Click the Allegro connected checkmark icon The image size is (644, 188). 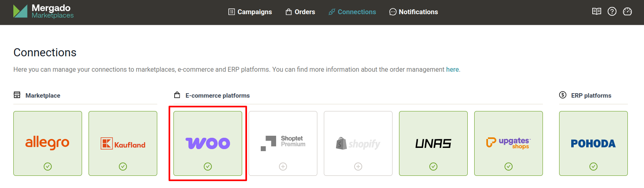[x=48, y=167]
